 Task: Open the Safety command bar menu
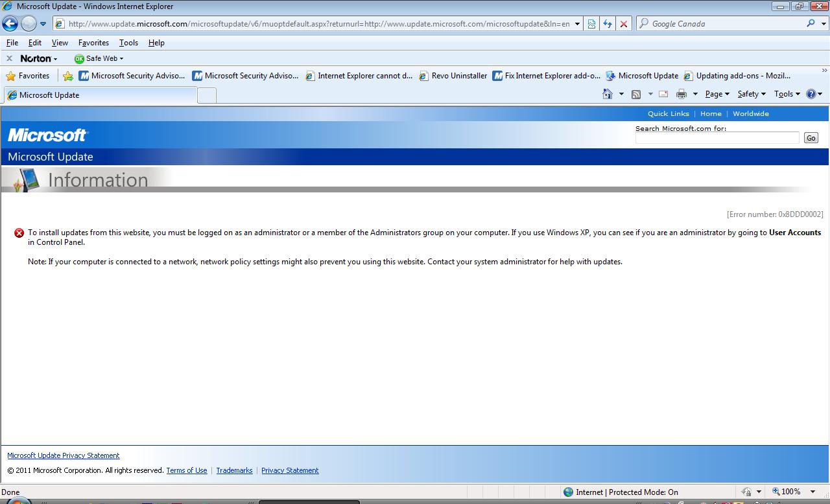[752, 95]
